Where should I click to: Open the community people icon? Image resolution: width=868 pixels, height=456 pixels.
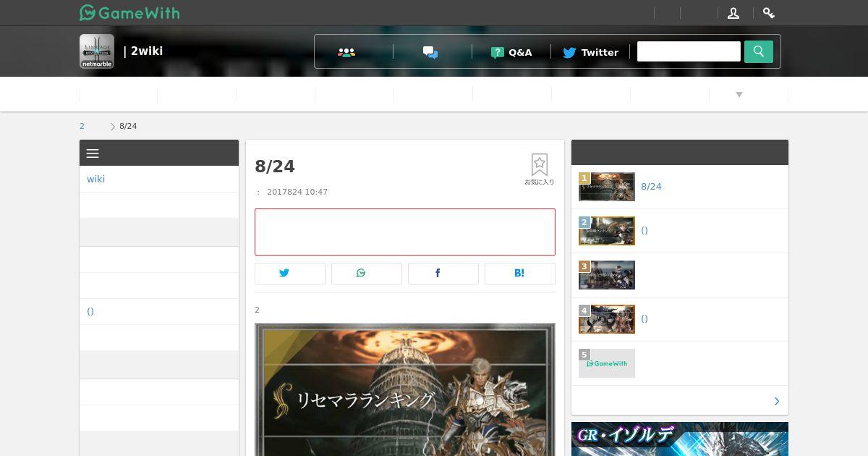pyautogui.click(x=346, y=52)
